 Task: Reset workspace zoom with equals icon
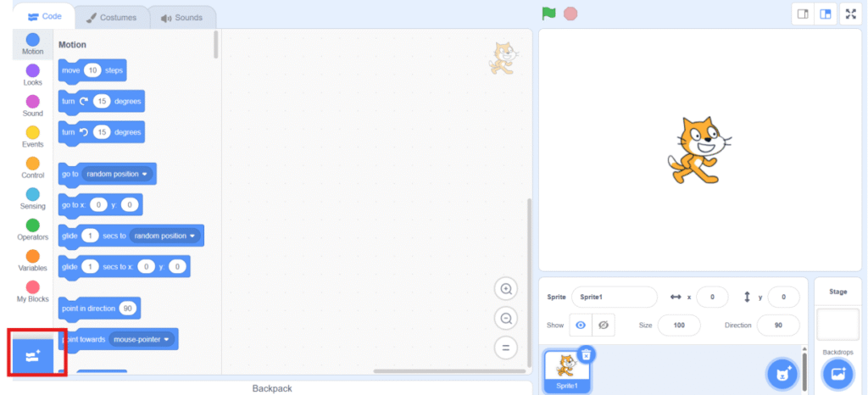[506, 348]
